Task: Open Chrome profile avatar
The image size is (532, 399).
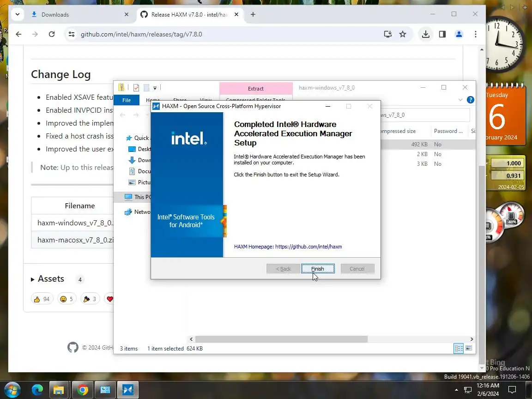Action: pos(459,34)
